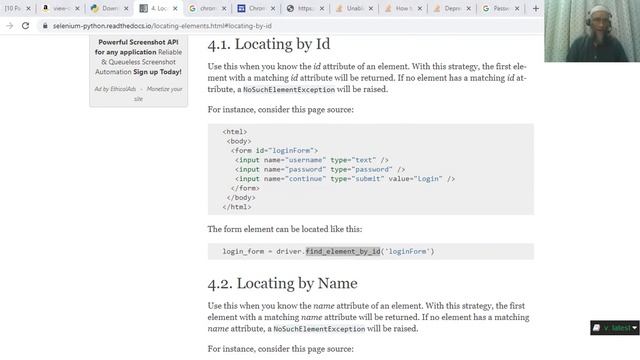
Task: Close the 'https:' globe tab
Action: pos(322,8)
